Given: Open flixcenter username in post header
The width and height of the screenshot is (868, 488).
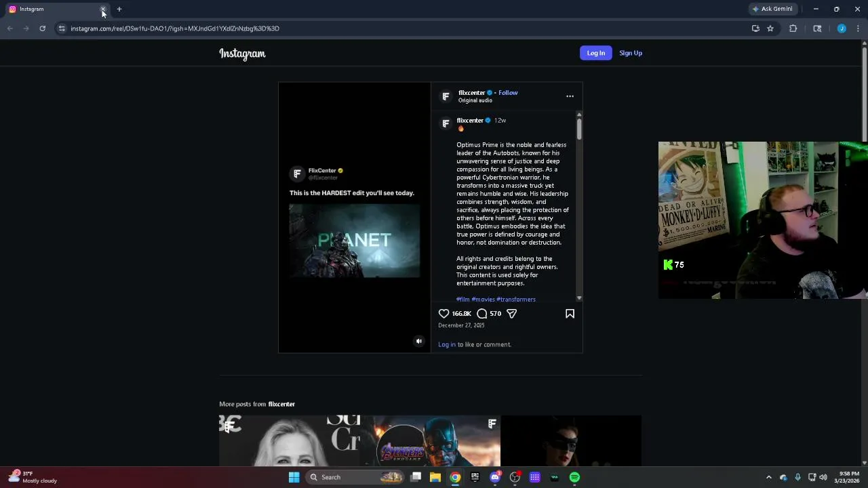Looking at the screenshot, I should click(471, 93).
